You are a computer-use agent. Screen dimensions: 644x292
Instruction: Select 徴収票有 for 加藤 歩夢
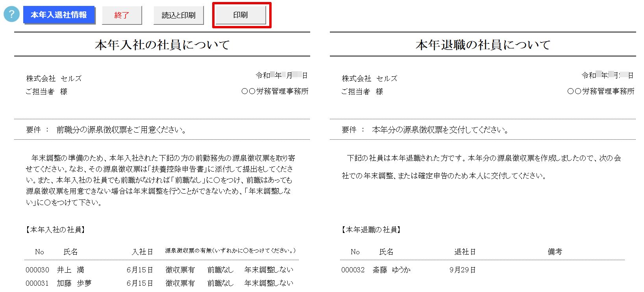point(180,283)
